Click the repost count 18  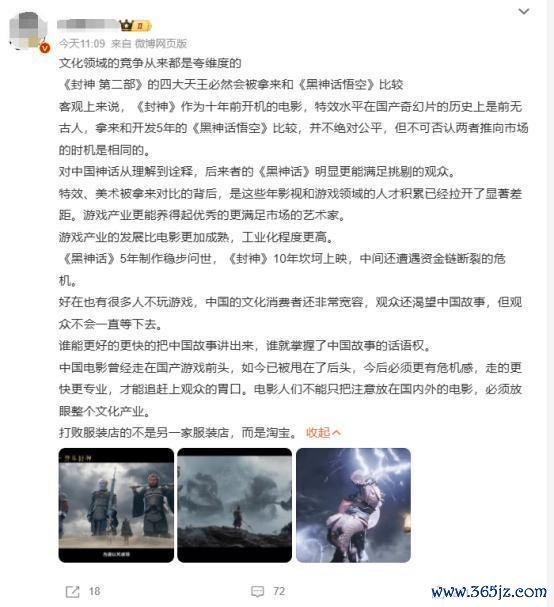[94, 592]
